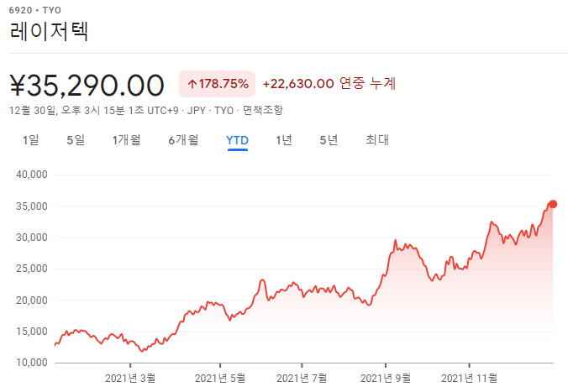Click the 15,000 y-axis label

point(32,332)
